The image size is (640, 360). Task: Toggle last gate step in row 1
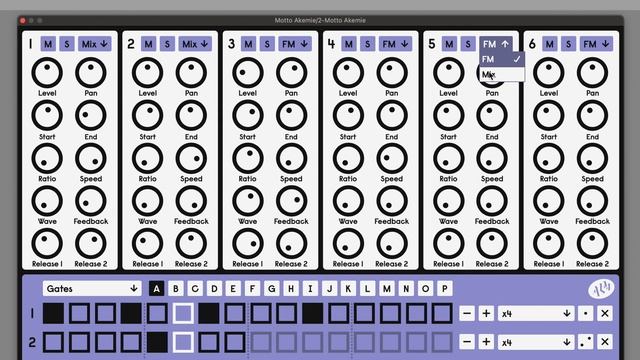coord(442,313)
